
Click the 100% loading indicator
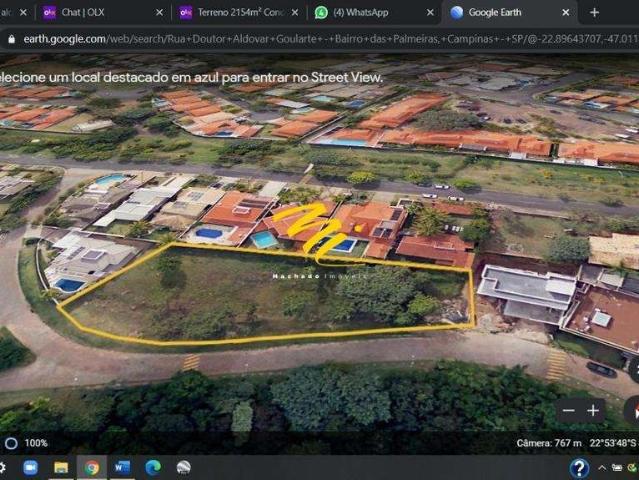[26, 443]
